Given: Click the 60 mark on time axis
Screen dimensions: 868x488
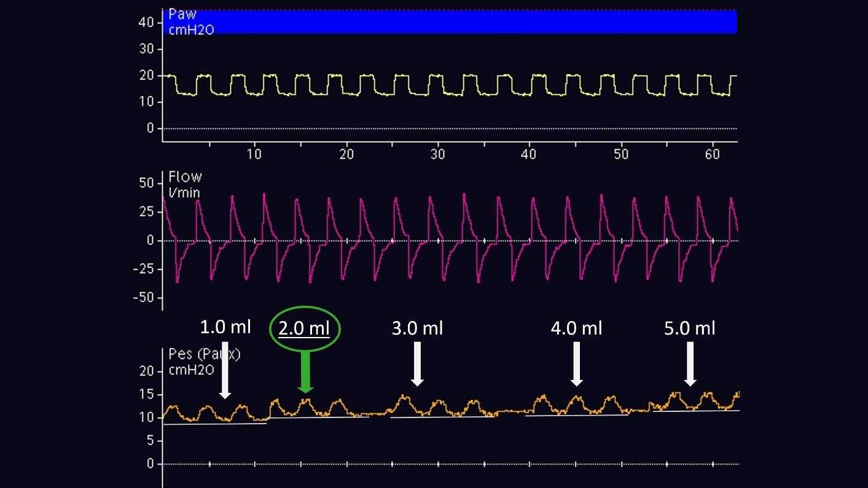Looking at the screenshot, I should [x=713, y=154].
